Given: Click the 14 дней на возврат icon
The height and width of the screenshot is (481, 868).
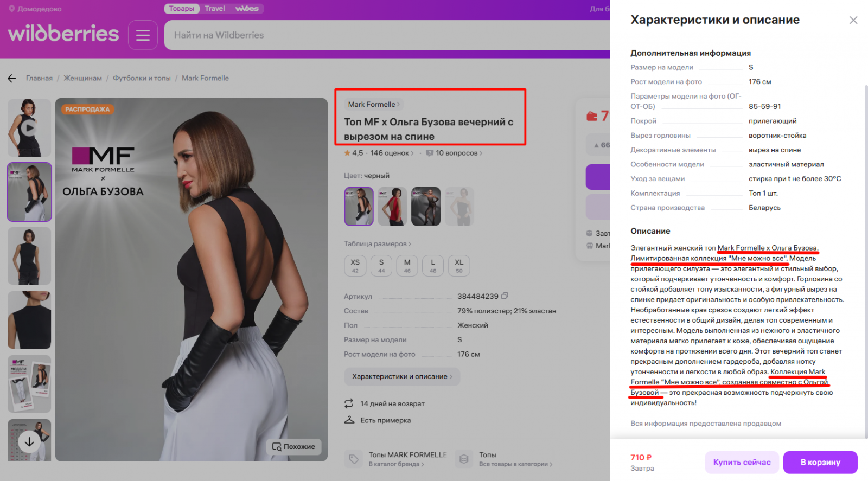Looking at the screenshot, I should [x=349, y=403].
